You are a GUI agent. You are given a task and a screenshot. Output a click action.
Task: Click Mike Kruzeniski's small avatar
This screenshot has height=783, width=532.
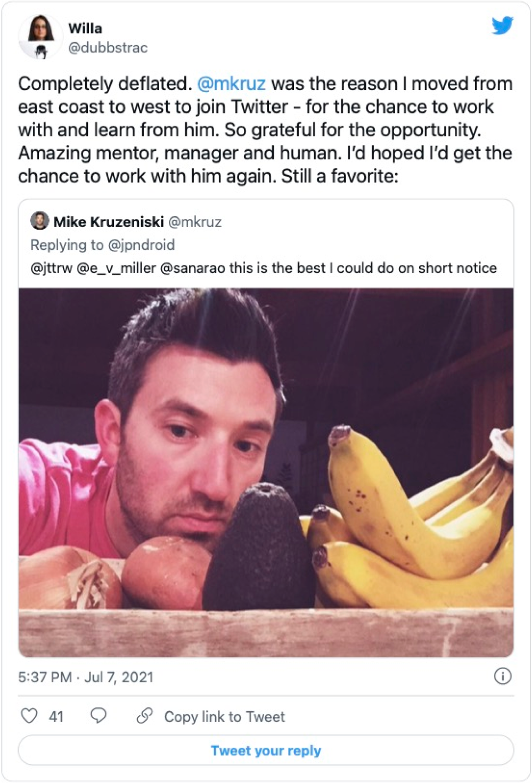pos(39,221)
